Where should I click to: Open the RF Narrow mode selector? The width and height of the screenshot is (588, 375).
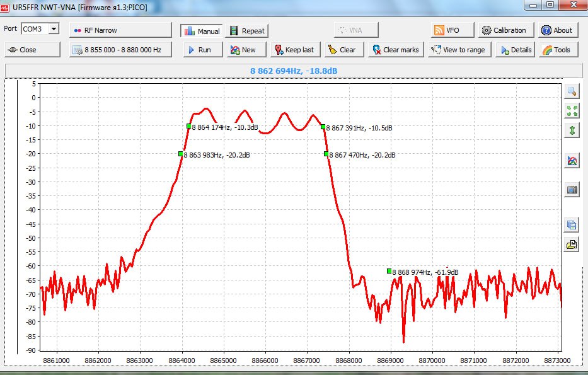coord(120,30)
